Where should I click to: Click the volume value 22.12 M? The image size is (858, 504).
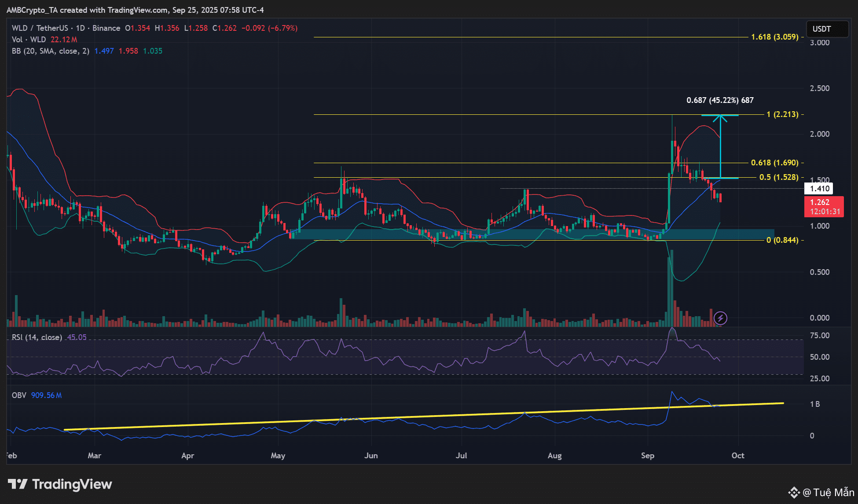click(x=64, y=40)
